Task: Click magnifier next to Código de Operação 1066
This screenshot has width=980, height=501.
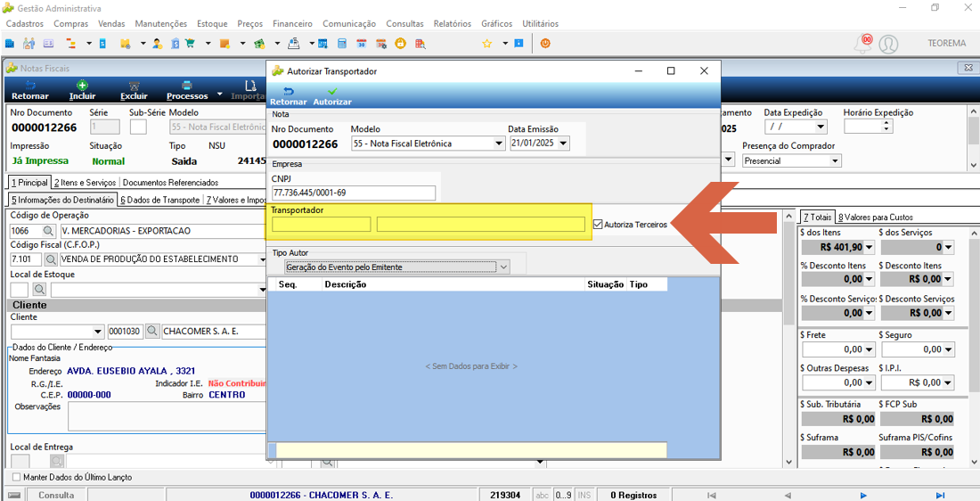Action: [48, 231]
